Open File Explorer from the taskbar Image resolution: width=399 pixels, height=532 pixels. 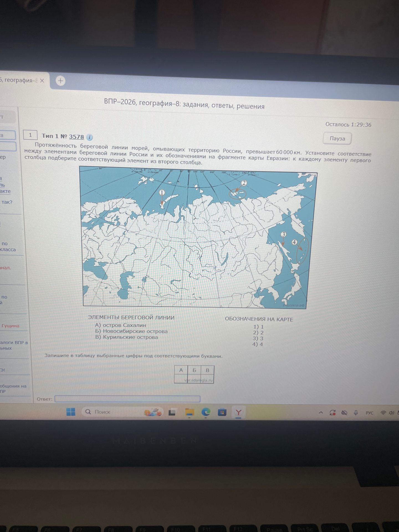(190, 413)
